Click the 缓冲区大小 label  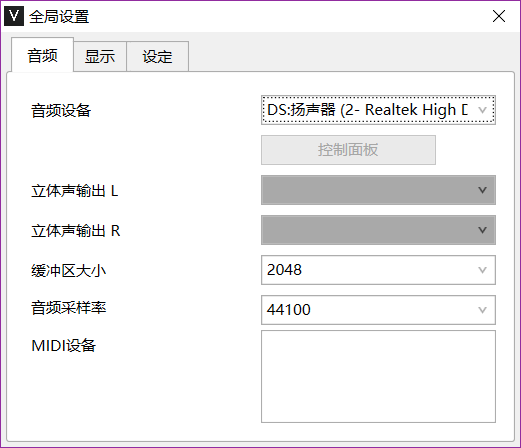click(x=68, y=271)
